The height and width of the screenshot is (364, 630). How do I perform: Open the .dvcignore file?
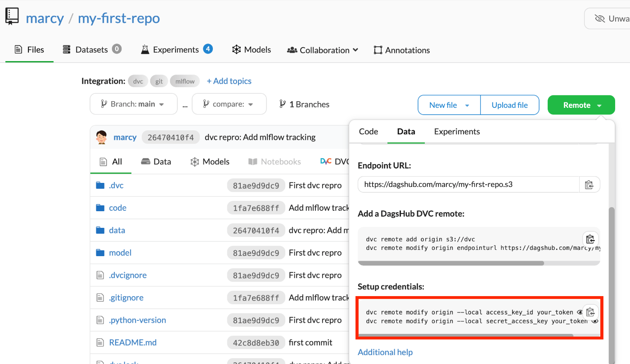pyautogui.click(x=128, y=275)
